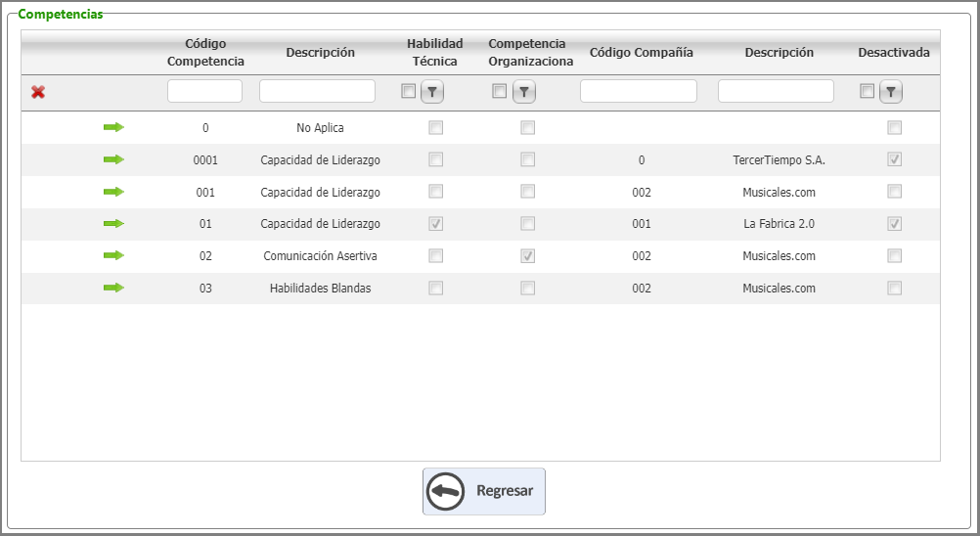Select green arrow for Comunicación Asertiva
This screenshot has height=536, width=980.
pos(113,255)
